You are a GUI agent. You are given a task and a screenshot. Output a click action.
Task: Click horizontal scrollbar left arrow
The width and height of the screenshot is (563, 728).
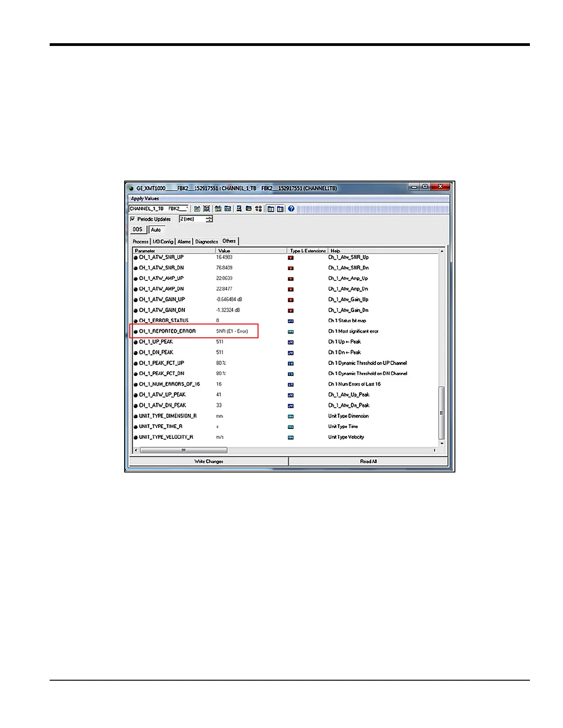[x=136, y=450]
